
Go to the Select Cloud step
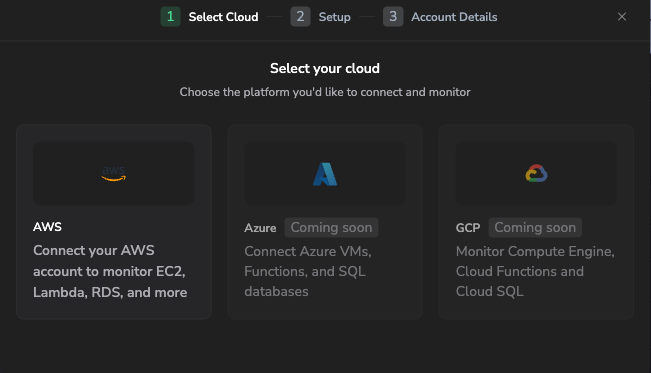223,17
